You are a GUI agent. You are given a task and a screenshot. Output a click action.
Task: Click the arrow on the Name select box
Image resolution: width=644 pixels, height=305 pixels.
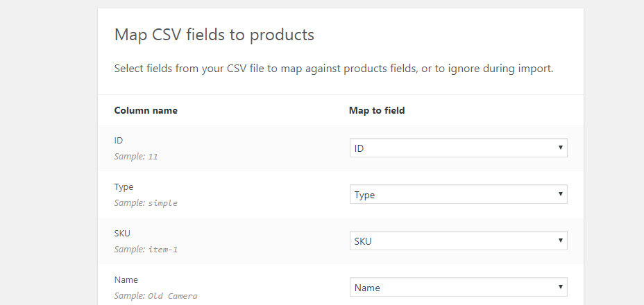(560, 288)
